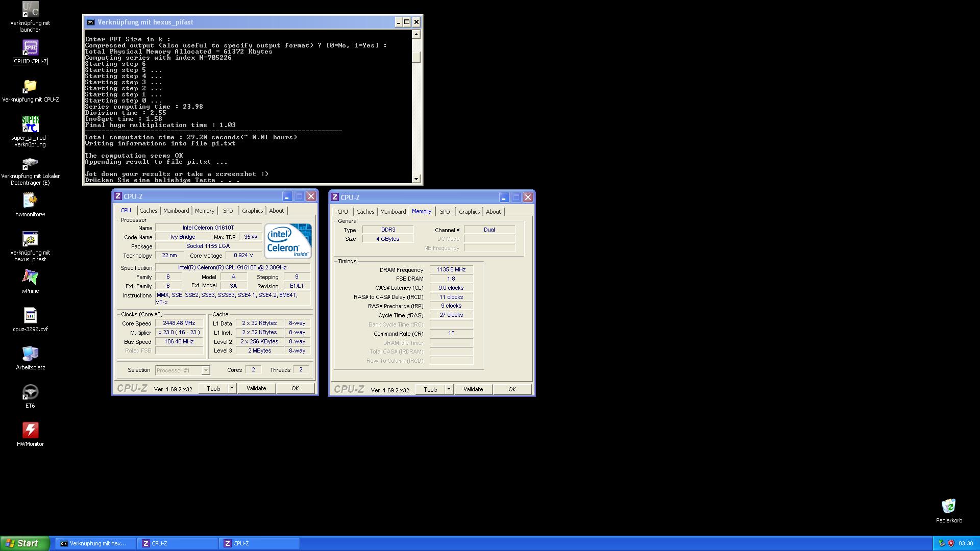Switch to the hexus_pifast taskbar item
This screenshot has width=980, height=551.
click(x=95, y=543)
